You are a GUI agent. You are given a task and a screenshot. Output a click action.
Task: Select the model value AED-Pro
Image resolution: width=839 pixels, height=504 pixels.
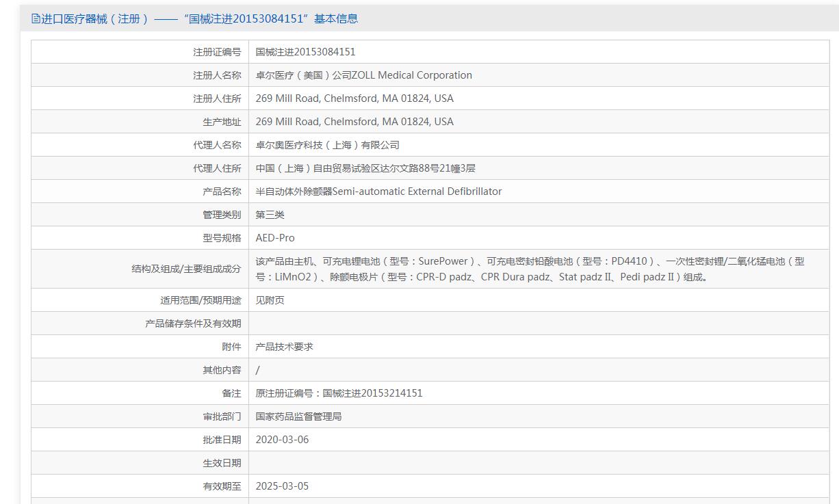(x=275, y=238)
